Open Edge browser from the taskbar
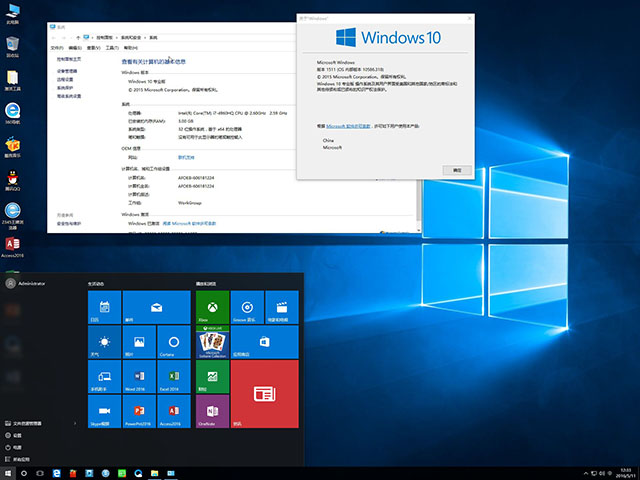The image size is (640, 480). pos(56,471)
